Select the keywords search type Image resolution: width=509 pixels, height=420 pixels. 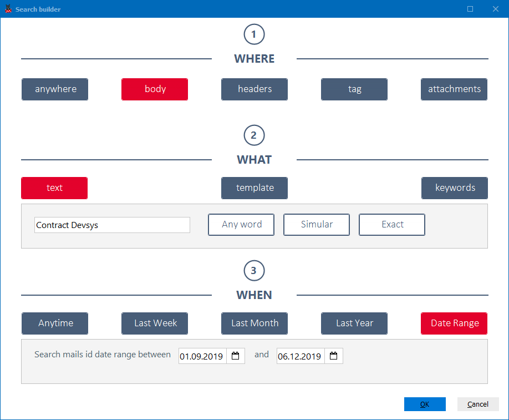(454, 188)
